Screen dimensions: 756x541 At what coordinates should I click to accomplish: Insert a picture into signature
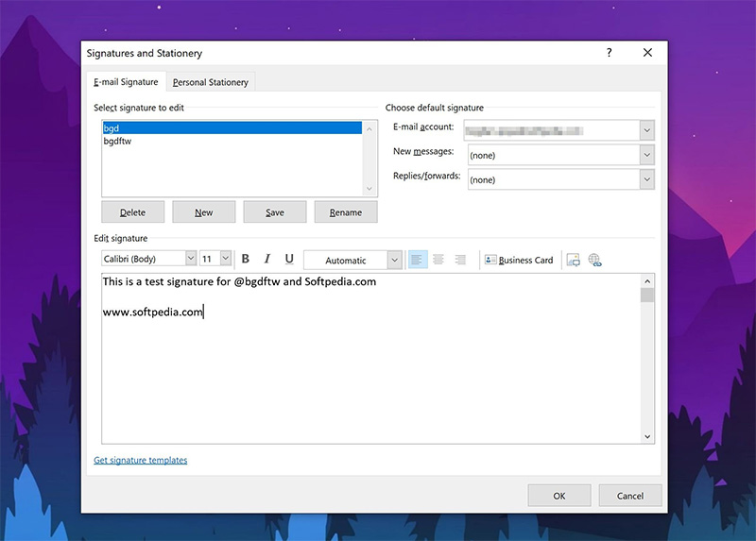(573, 260)
